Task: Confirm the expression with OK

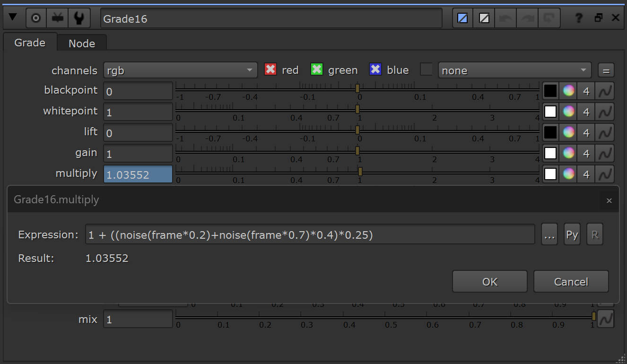Action: 490,282
